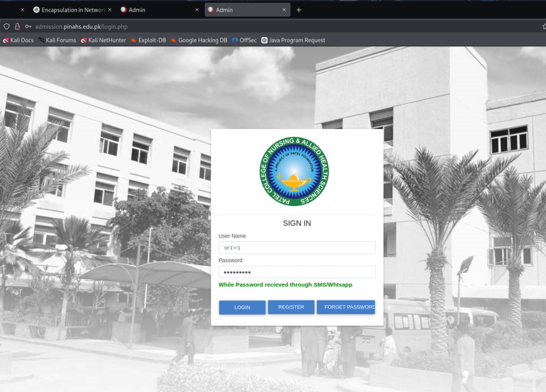The image size is (546, 392).
Task: Click the insecure connection padlock icon
Action: click(17, 27)
